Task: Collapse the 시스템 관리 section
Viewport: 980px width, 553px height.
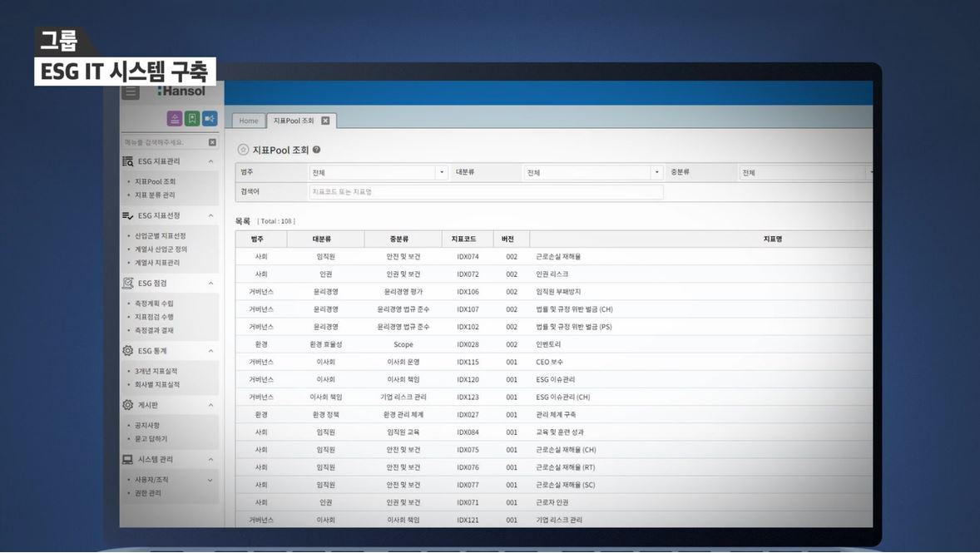Action: click(210, 459)
